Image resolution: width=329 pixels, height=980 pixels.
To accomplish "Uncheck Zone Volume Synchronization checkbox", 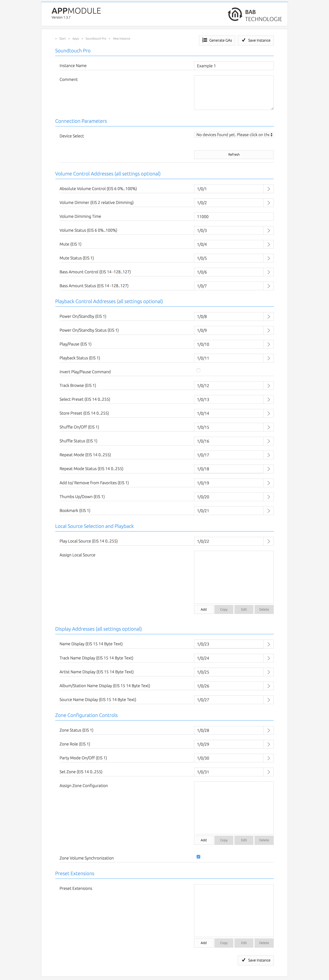I will (x=198, y=857).
